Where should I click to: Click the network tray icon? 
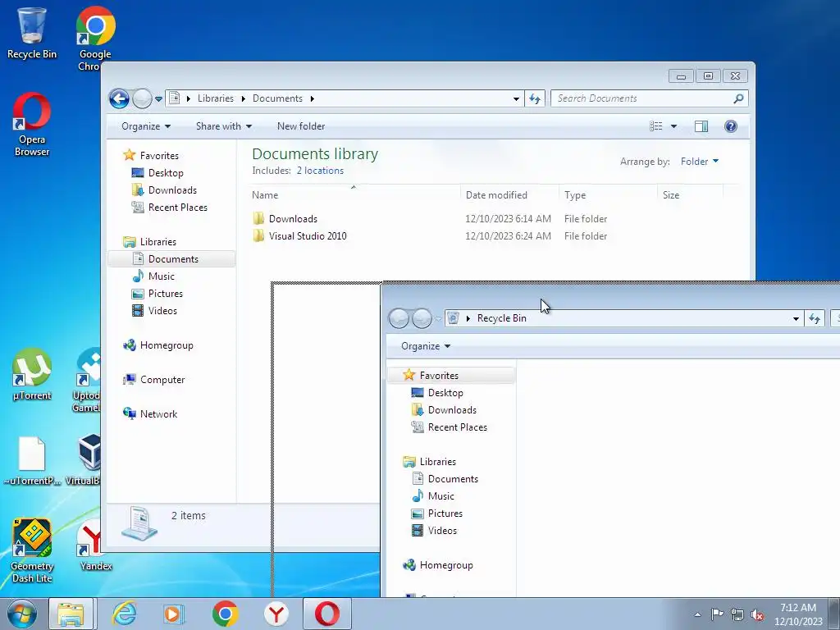(x=737, y=614)
